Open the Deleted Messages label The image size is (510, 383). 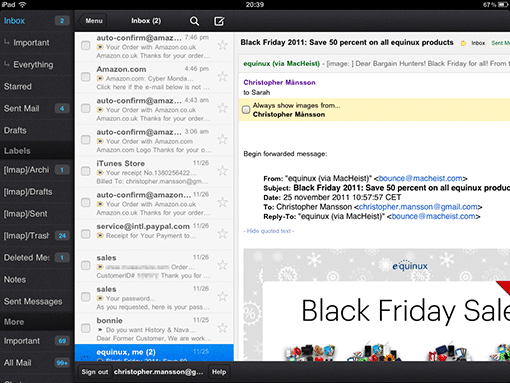[x=37, y=258]
